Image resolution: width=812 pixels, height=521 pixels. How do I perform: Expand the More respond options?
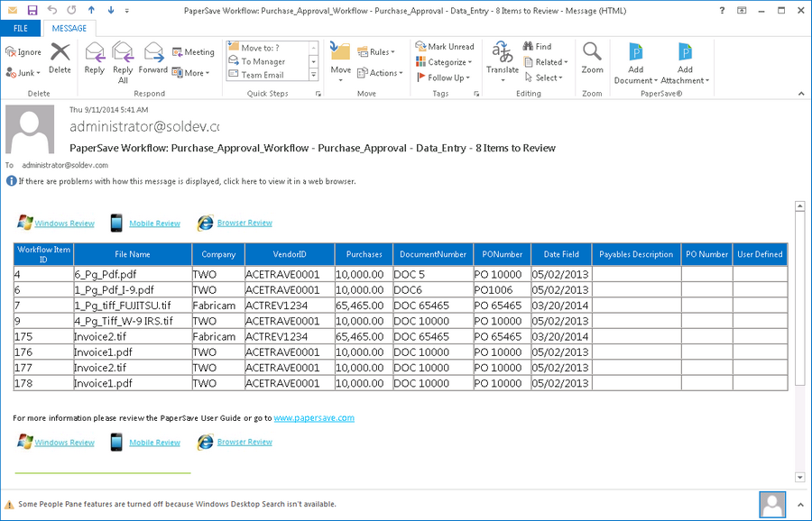tap(190, 73)
